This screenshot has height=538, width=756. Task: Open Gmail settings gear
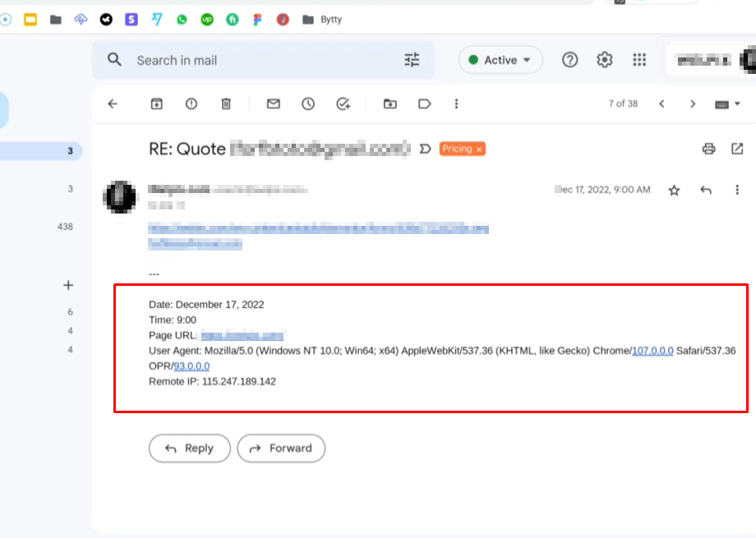(x=604, y=59)
